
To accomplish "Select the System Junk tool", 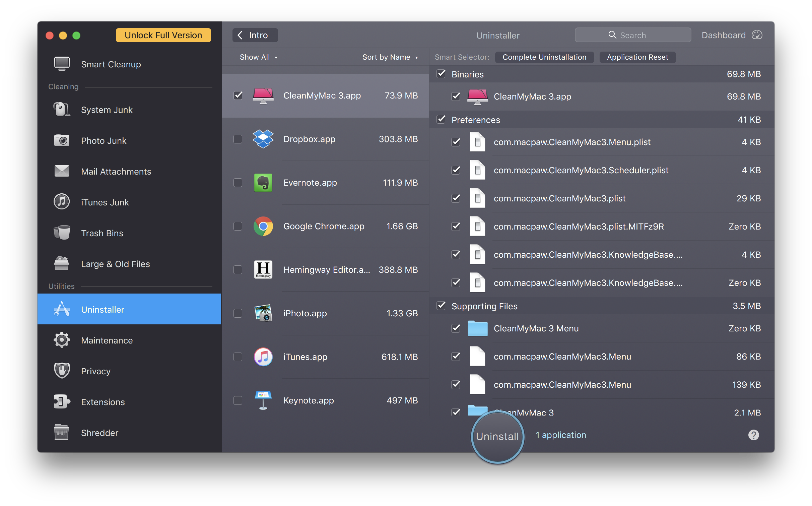I will click(x=107, y=110).
